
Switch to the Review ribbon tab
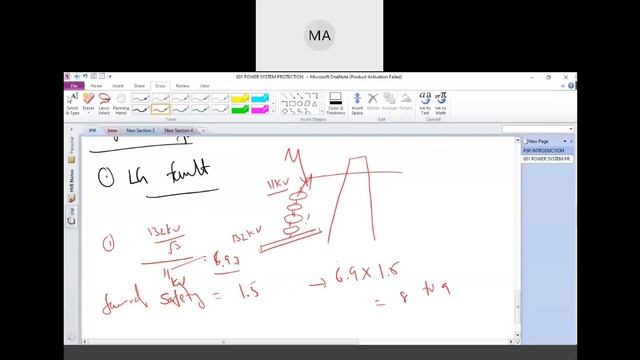pyautogui.click(x=182, y=86)
